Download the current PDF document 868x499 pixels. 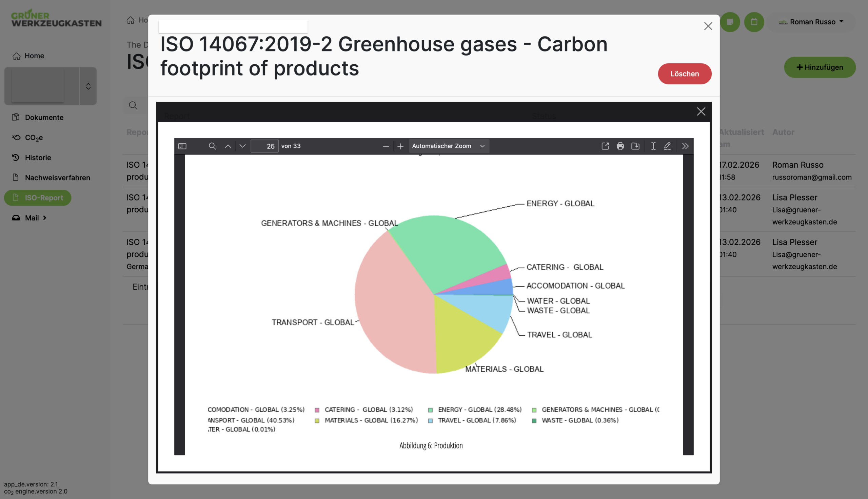pyautogui.click(x=635, y=146)
